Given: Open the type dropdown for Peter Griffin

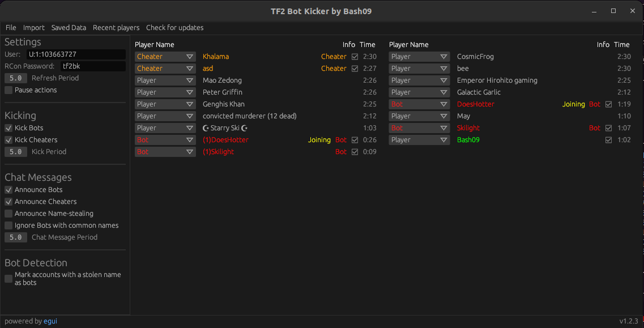Looking at the screenshot, I should 165,92.
